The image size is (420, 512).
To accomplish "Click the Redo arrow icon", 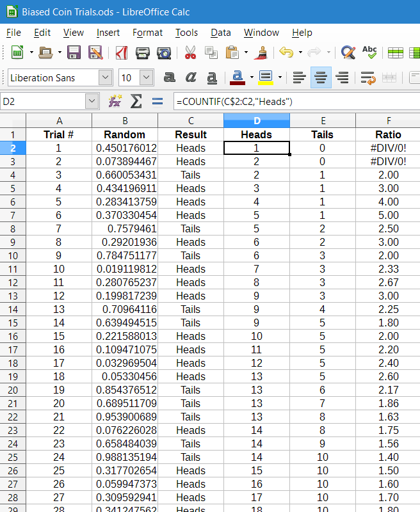I will [314, 52].
